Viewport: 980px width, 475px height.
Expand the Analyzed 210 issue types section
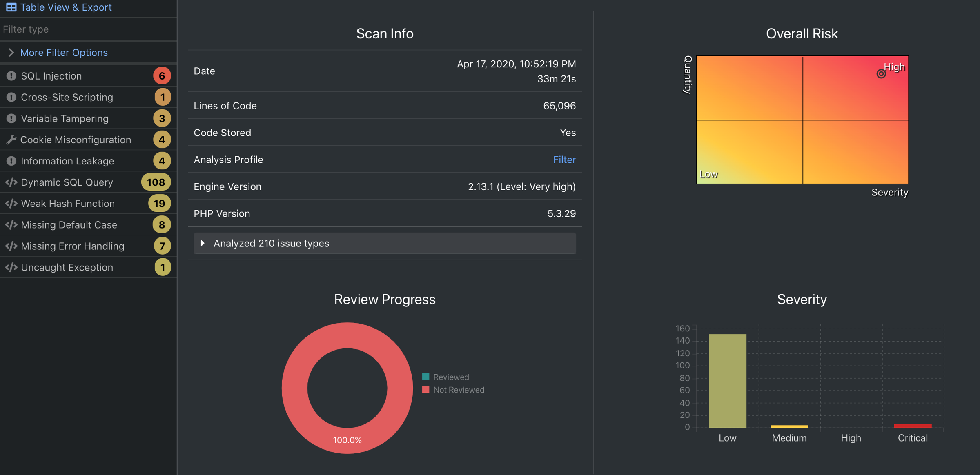271,243
